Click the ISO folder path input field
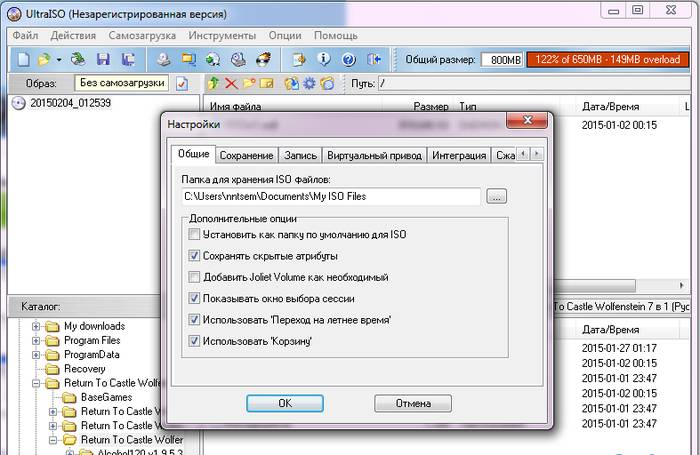 [331, 196]
